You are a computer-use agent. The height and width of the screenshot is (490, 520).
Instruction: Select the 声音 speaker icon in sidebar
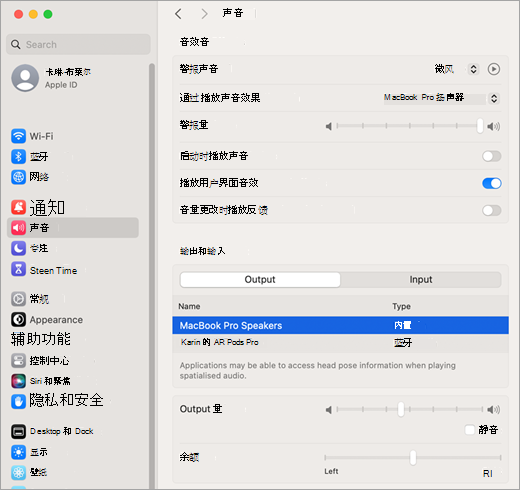click(18, 228)
